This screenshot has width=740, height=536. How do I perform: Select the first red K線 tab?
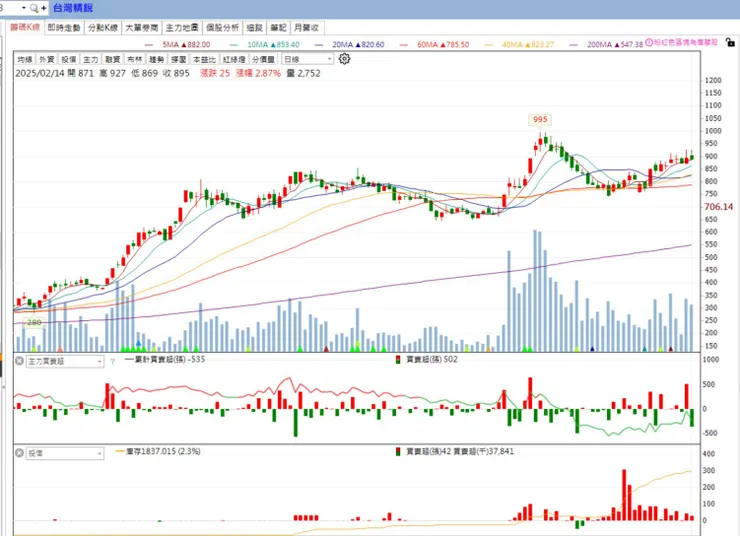25,27
